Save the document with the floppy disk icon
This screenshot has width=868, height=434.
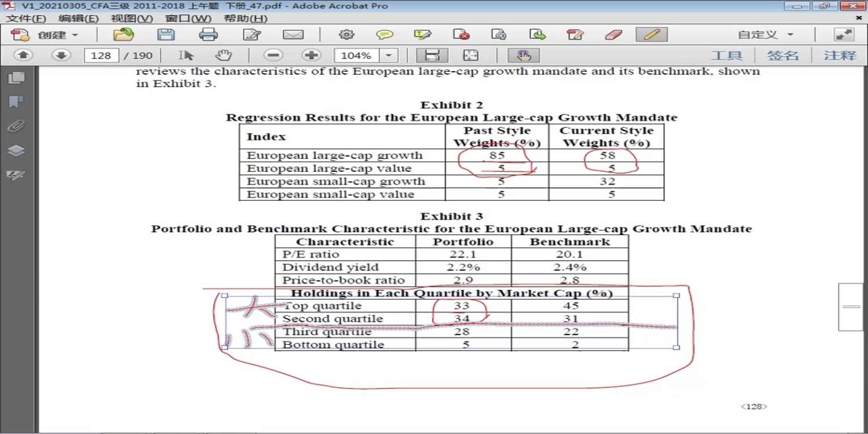[166, 35]
